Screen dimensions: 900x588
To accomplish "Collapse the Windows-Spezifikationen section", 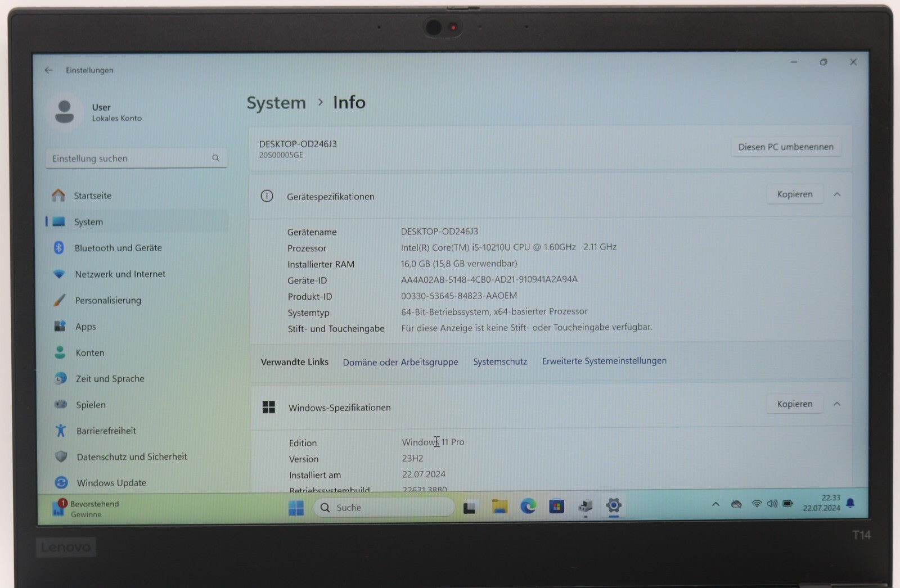I will coord(837,404).
